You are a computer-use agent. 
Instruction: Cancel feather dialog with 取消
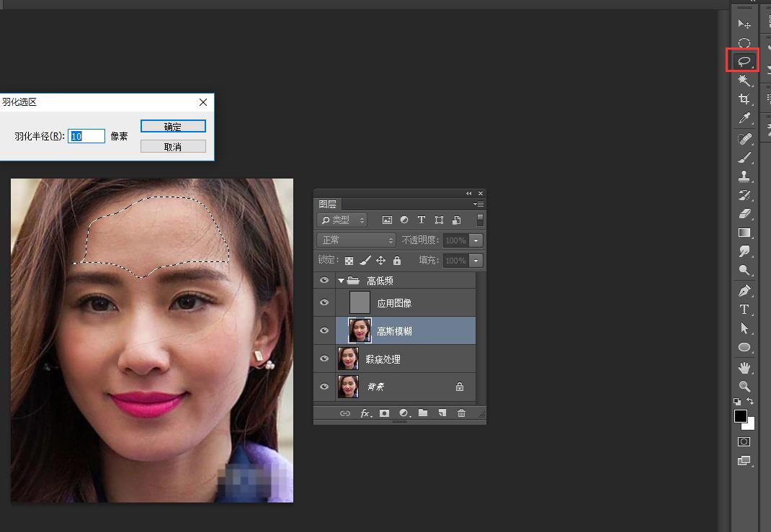[x=173, y=146]
